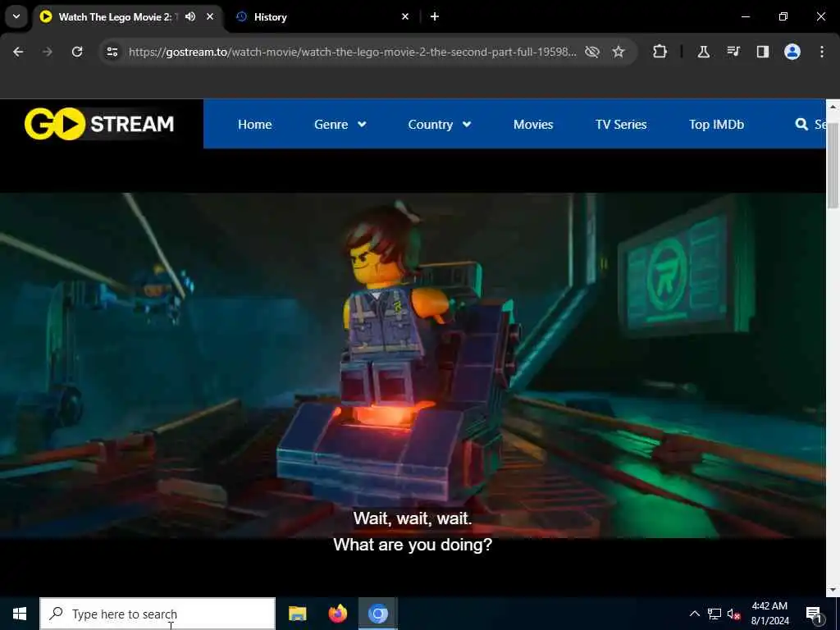
Task: Expand the tab search chevron
Action: 16,16
